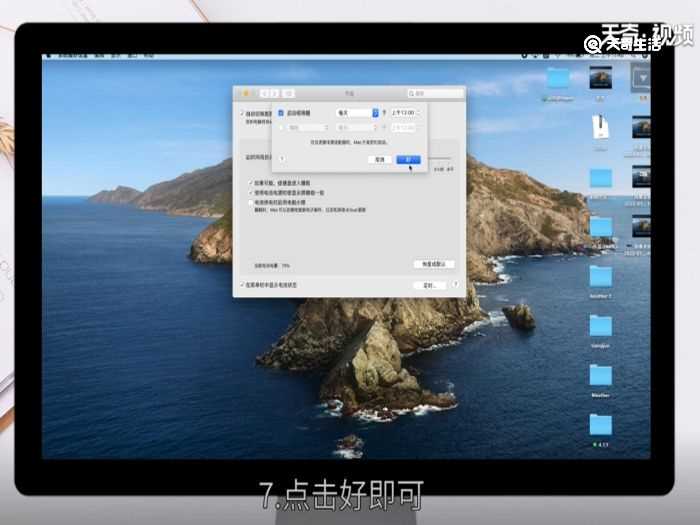Open the dimmed sleep action dropdown in second row

point(308,128)
